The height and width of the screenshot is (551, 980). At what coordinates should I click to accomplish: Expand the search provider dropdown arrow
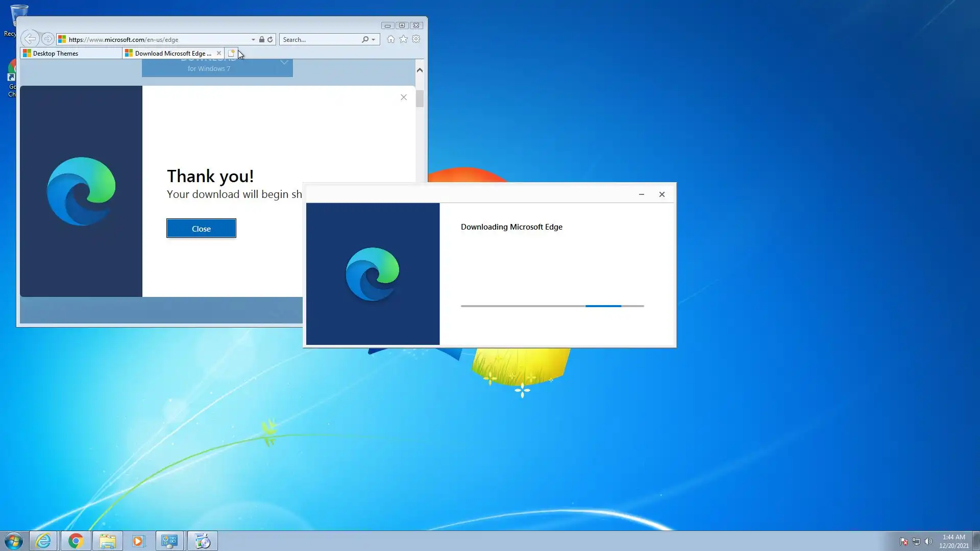tap(374, 39)
